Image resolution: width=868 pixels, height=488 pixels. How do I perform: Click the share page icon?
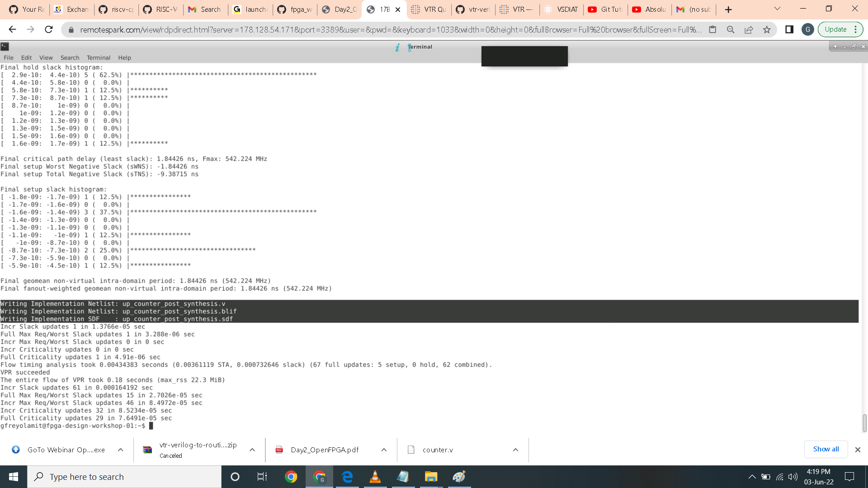coord(749,29)
